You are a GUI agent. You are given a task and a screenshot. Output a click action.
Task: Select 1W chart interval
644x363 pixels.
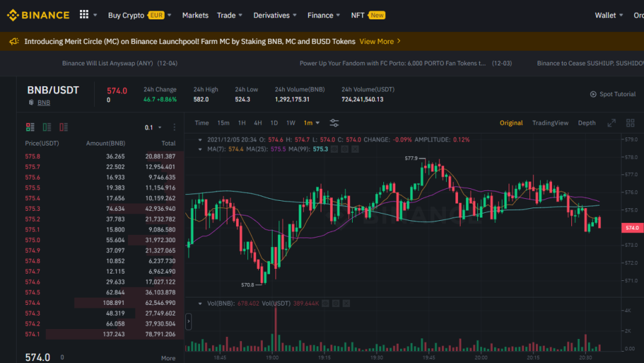tap(291, 123)
